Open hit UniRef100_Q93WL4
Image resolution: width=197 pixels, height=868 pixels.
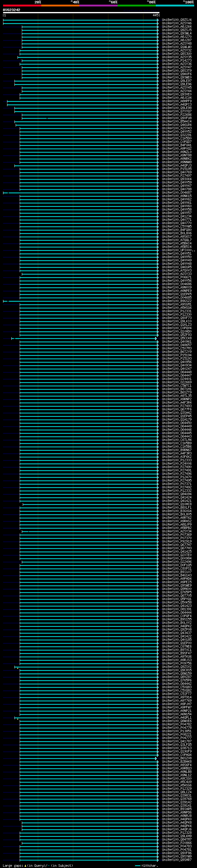(x=177, y=33)
